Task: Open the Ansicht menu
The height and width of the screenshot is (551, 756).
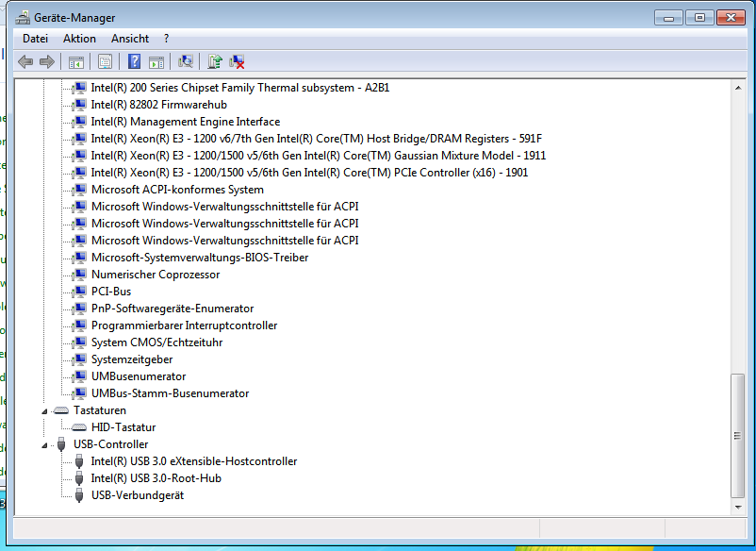Action: coord(130,39)
